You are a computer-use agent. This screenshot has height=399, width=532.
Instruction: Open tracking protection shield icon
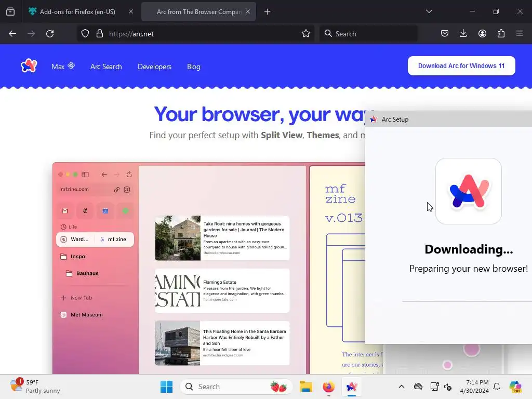(x=85, y=34)
